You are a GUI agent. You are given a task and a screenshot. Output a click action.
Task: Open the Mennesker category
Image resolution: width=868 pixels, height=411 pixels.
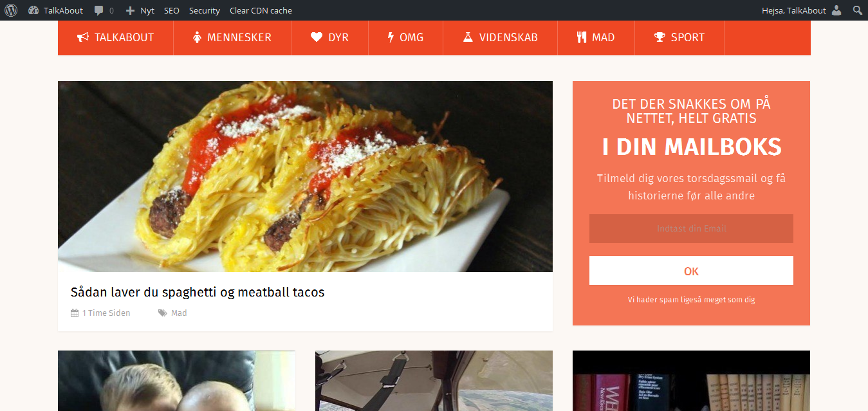pos(232,37)
